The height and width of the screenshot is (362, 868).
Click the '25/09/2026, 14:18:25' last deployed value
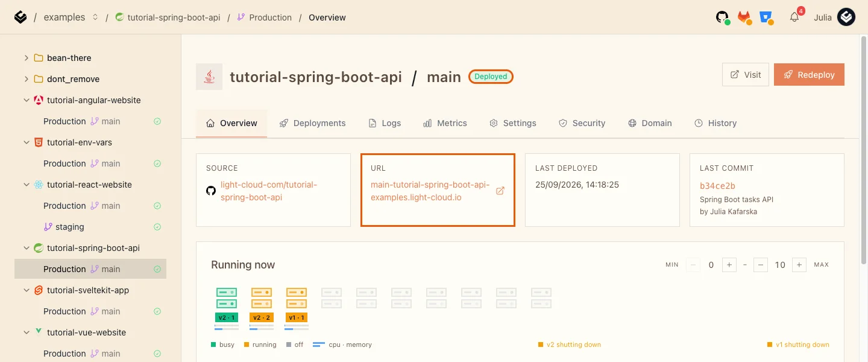point(577,185)
